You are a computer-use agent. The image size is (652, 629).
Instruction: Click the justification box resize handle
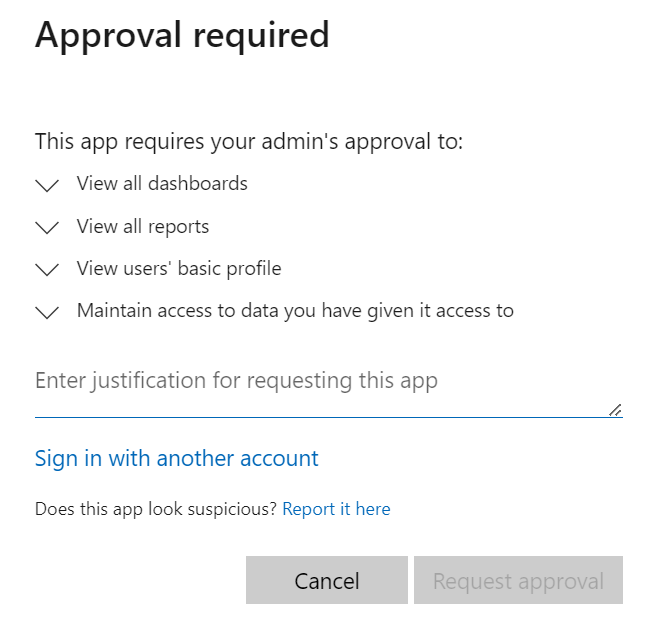pyautogui.click(x=615, y=410)
